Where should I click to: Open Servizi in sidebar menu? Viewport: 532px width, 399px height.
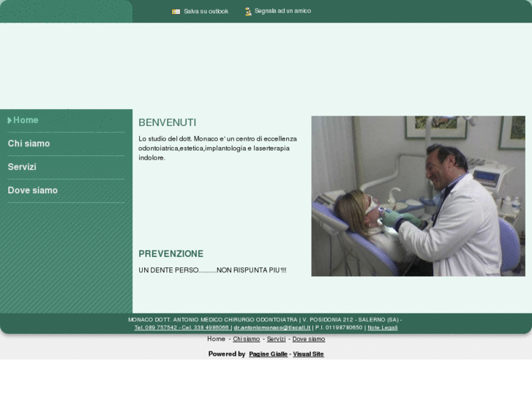click(x=22, y=167)
